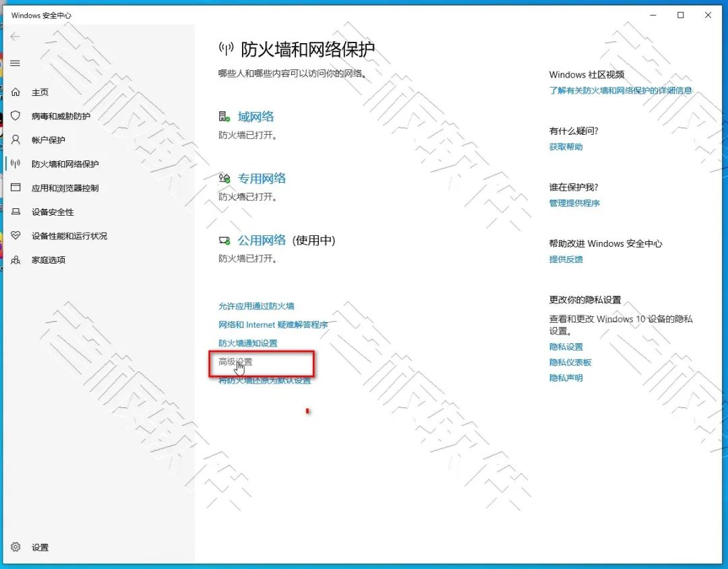728x569 pixels.
Task: Click the family icon for 家庭选项
Action: [x=16, y=260]
